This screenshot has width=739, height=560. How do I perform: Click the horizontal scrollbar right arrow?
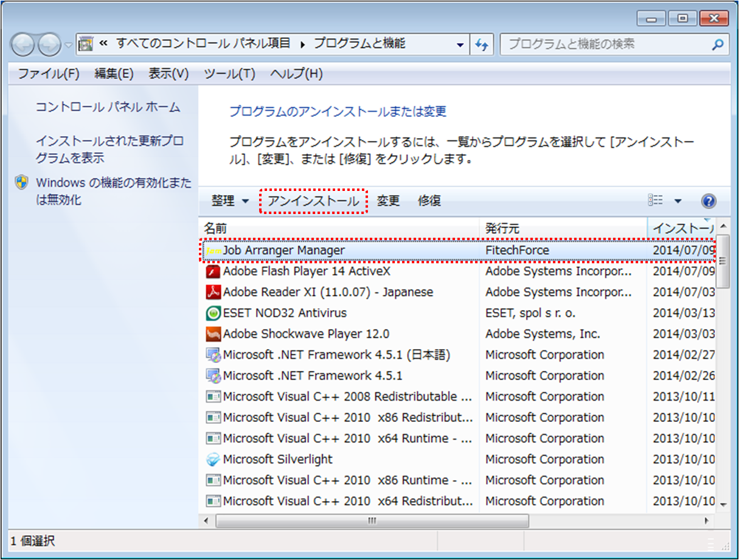[x=707, y=521]
